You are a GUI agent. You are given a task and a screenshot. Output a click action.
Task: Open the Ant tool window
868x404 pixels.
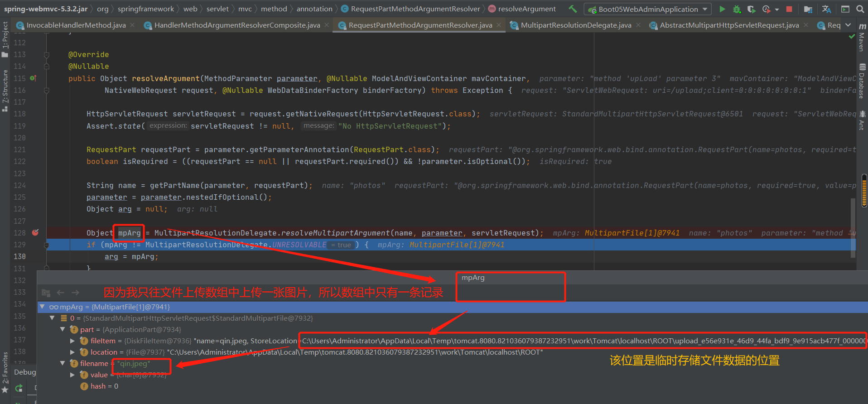(862, 120)
